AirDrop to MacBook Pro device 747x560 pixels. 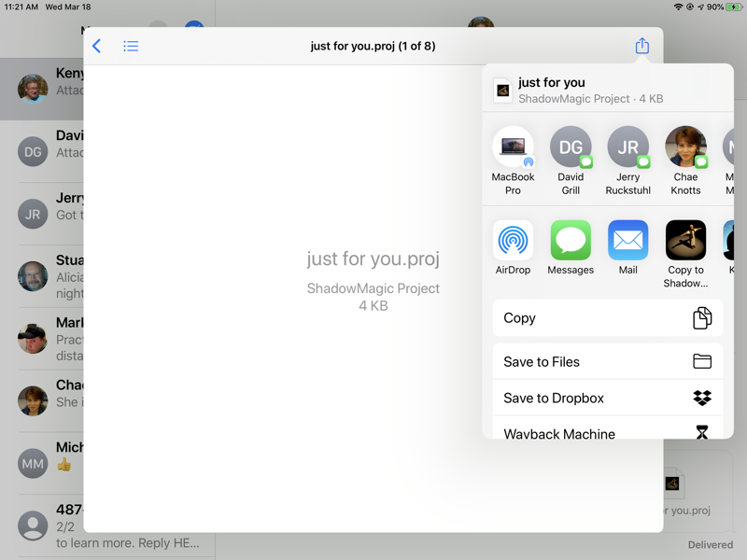pos(513,147)
